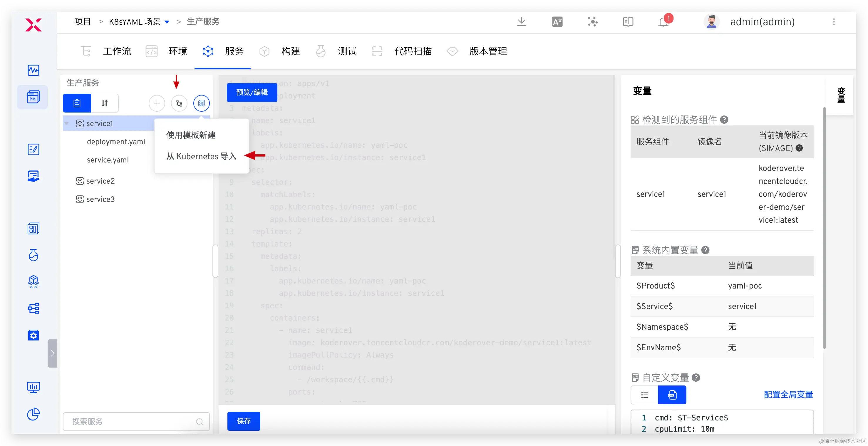Open the notifications bell
868x446 pixels.
point(663,22)
